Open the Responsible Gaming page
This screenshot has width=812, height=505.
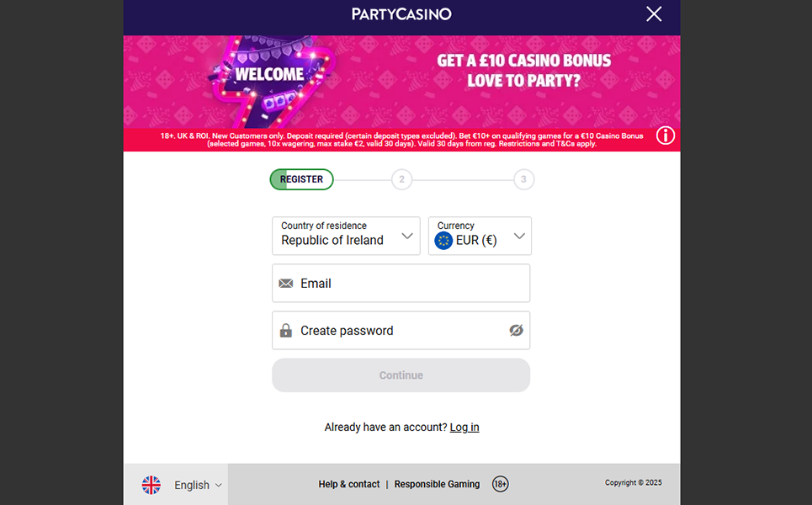(437, 484)
